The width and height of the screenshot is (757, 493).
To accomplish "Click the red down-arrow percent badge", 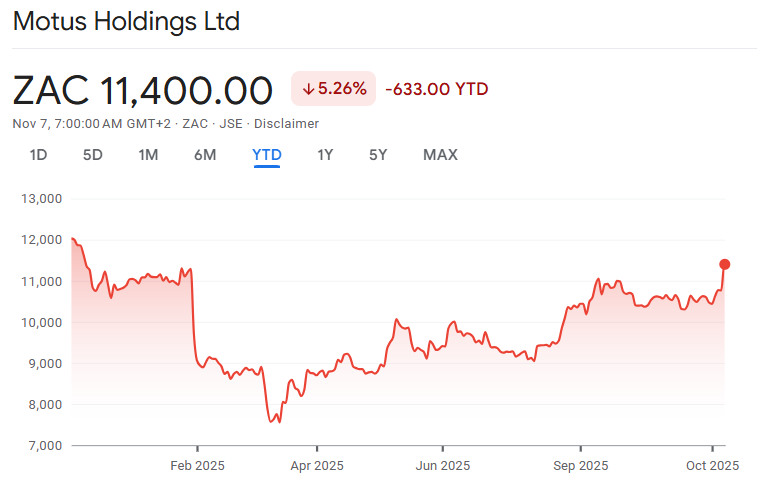I will point(334,89).
